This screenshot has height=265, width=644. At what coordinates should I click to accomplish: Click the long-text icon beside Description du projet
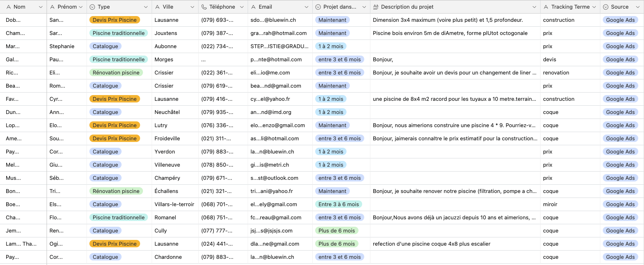[x=376, y=7]
